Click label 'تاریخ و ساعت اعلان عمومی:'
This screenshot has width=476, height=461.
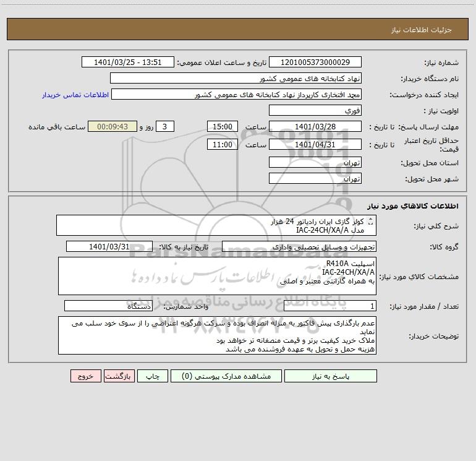coord(221,62)
